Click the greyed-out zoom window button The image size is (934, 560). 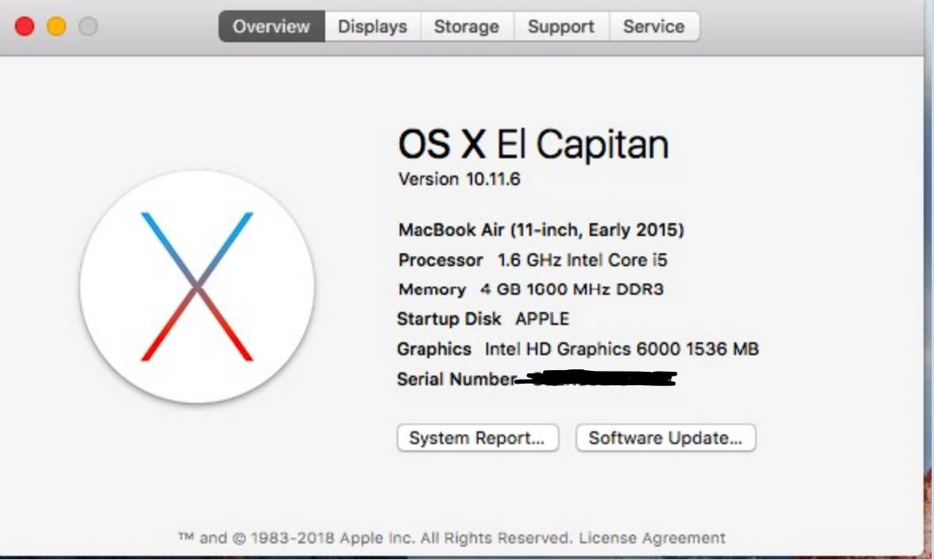tap(88, 26)
